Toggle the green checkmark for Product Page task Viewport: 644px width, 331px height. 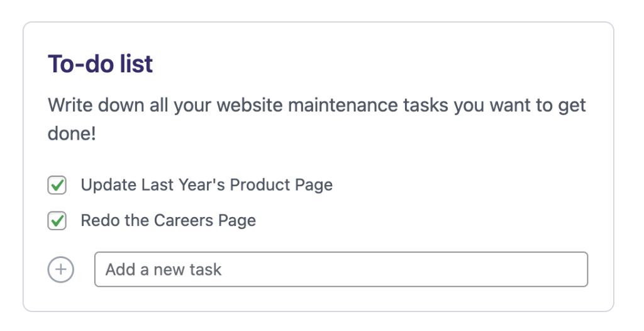(x=57, y=186)
